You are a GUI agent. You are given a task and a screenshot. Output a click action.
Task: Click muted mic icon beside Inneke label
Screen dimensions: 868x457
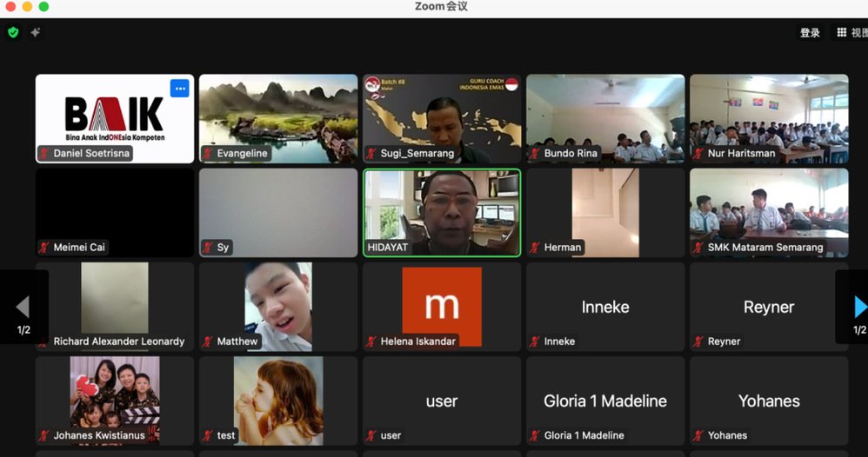(x=535, y=341)
